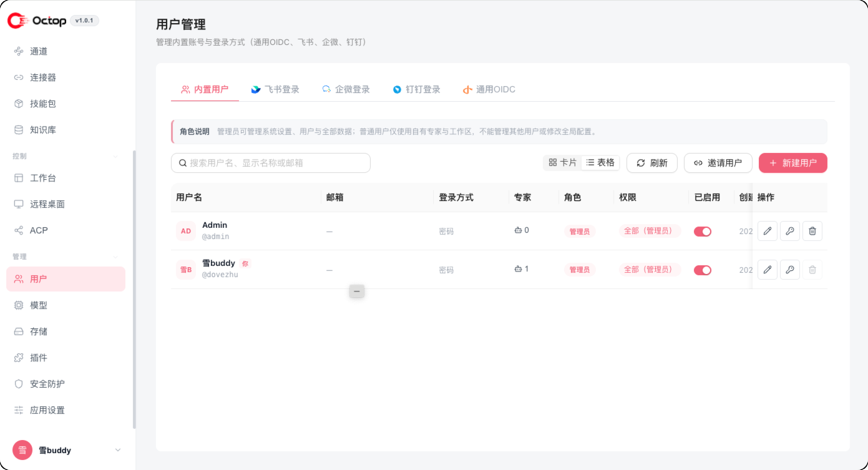Click the v1.0.1 version badge
The height and width of the screenshot is (470, 868).
coord(84,21)
